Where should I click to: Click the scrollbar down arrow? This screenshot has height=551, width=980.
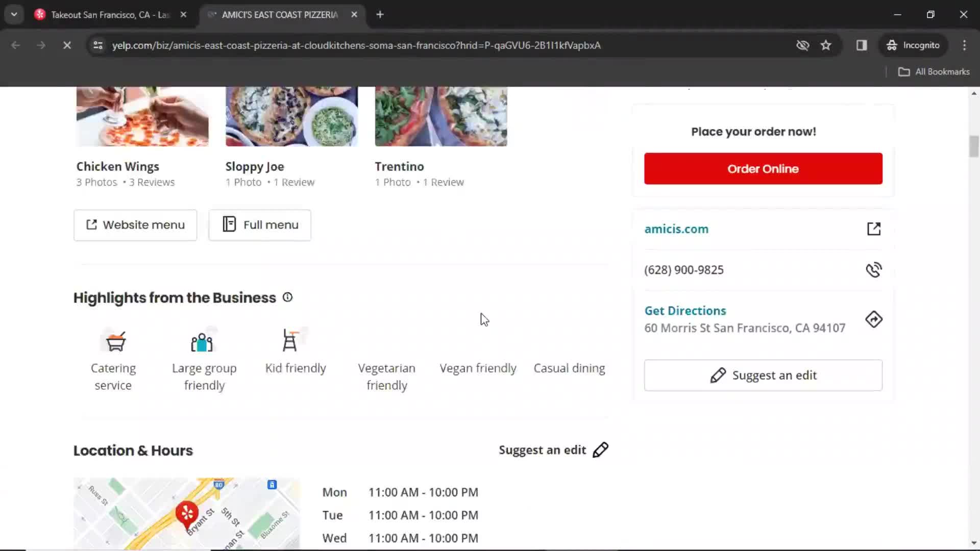coord(974,543)
